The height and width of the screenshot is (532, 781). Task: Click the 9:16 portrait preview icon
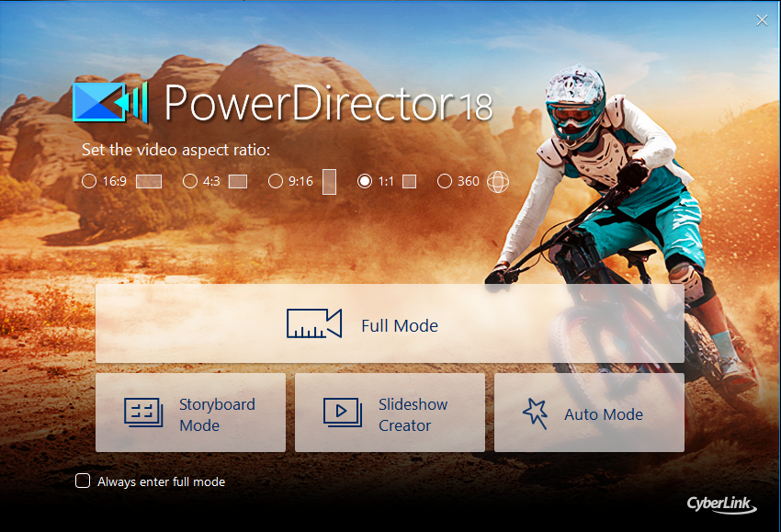328,181
